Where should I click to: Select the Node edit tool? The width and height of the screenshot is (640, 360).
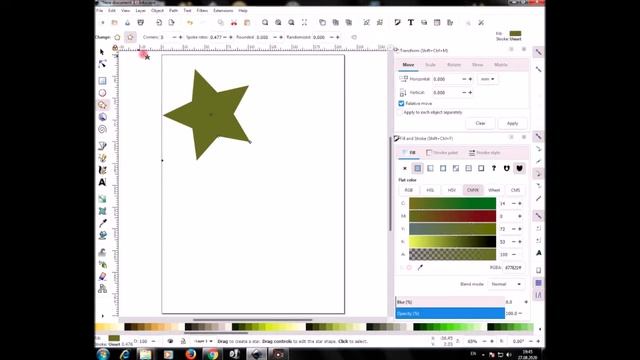tap(102, 64)
